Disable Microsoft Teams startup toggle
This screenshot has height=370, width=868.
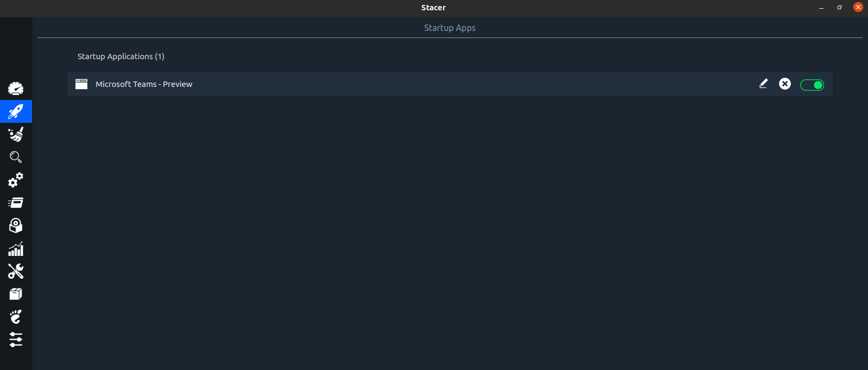pos(812,85)
